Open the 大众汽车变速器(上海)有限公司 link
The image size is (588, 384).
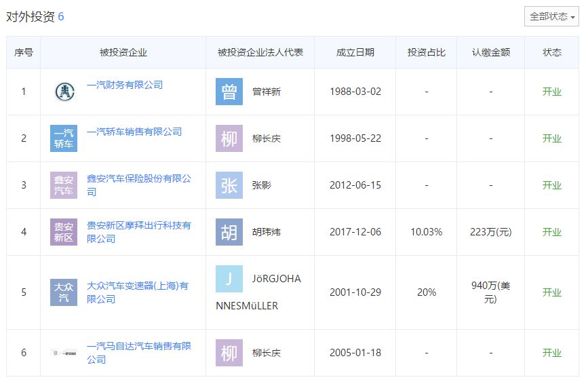point(138,292)
